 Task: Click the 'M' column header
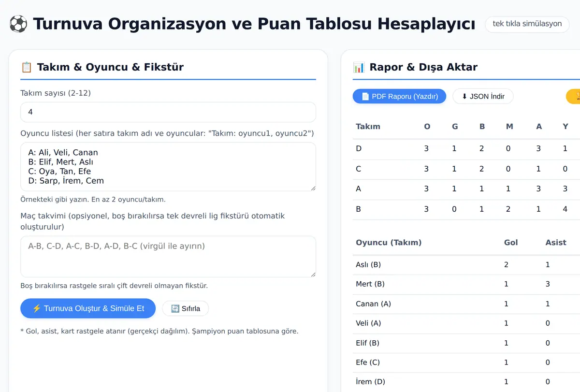point(509,127)
